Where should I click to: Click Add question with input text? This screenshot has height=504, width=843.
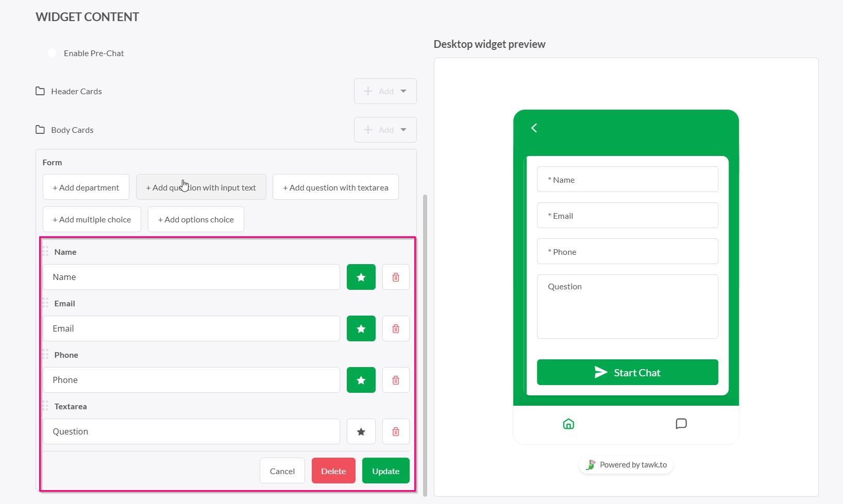point(201,187)
